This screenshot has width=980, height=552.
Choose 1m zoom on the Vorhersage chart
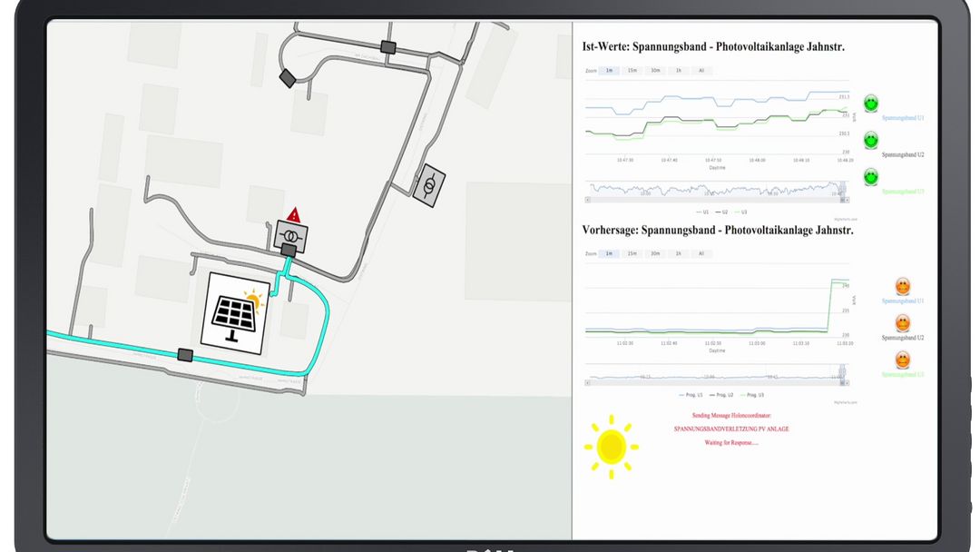pos(609,253)
